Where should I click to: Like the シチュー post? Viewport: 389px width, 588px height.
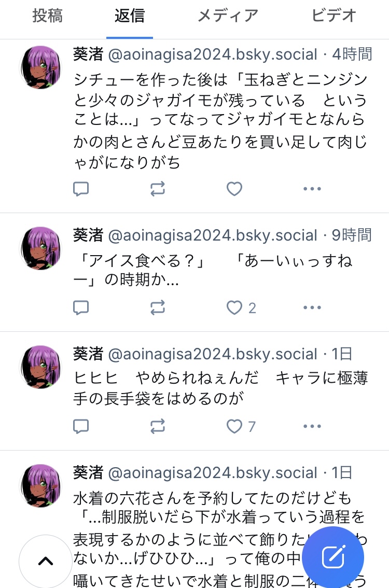(234, 189)
